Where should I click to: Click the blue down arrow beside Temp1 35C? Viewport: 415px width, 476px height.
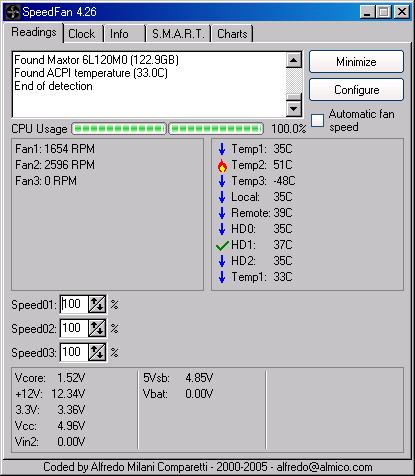(x=222, y=149)
